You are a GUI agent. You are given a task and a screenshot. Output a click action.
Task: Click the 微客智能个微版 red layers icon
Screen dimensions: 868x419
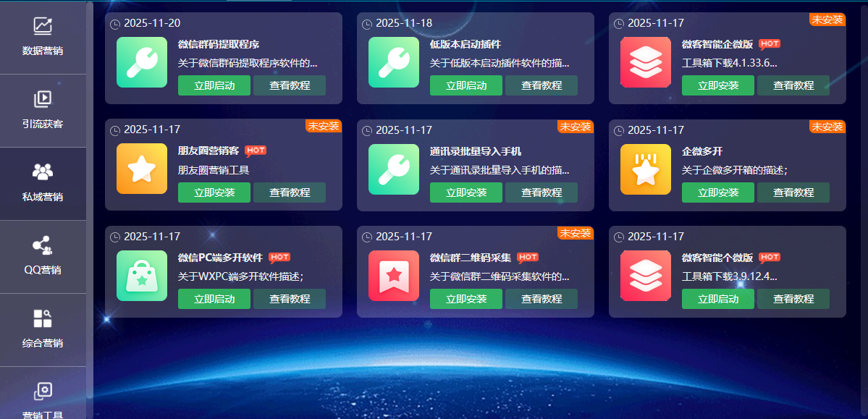pyautogui.click(x=645, y=276)
